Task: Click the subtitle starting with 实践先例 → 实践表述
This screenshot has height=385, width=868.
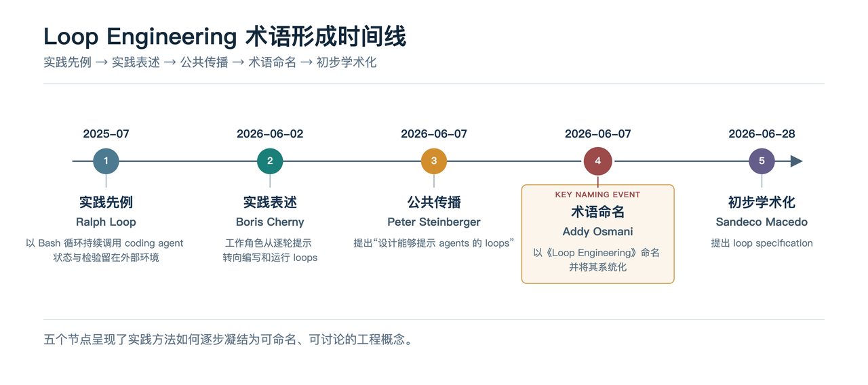Action: (210, 62)
